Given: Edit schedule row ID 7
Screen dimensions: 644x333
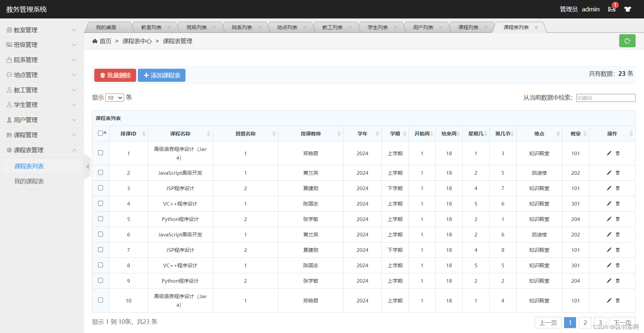Looking at the screenshot, I should 609,250.
